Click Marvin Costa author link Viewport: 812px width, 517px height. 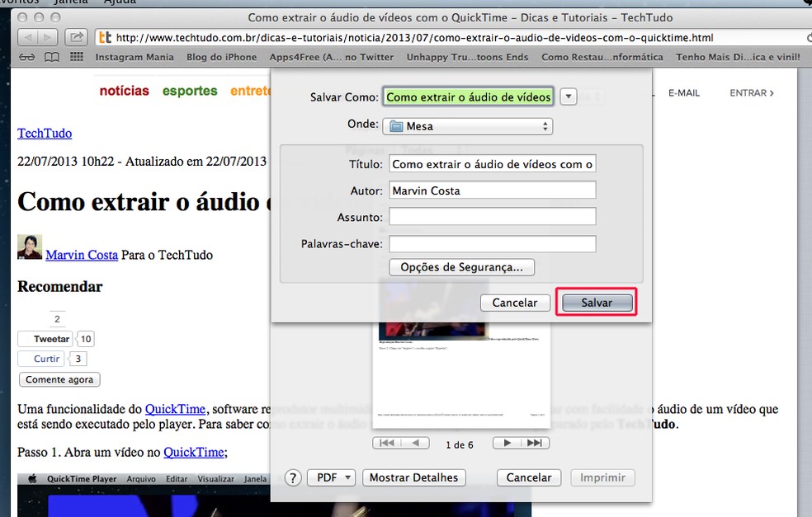82,255
